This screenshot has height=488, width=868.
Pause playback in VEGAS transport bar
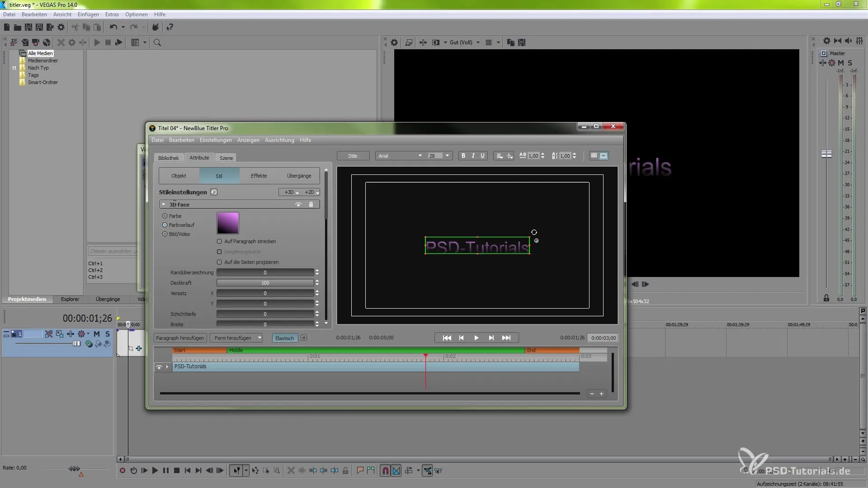166,471
